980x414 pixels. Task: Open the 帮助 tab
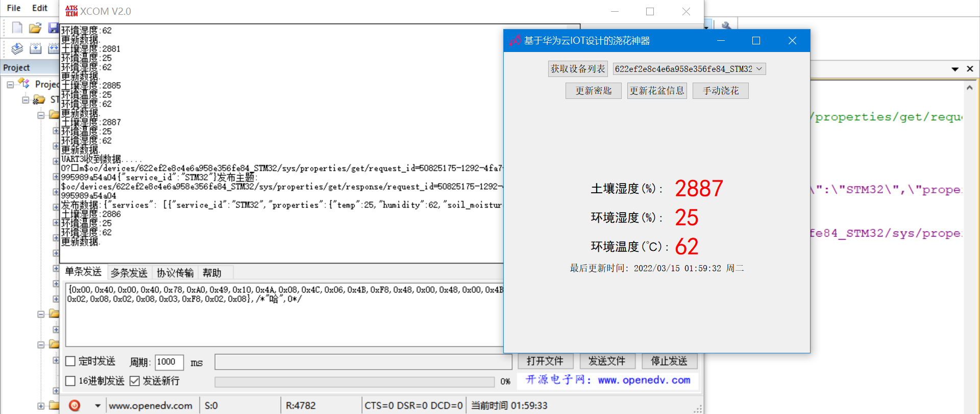point(212,273)
